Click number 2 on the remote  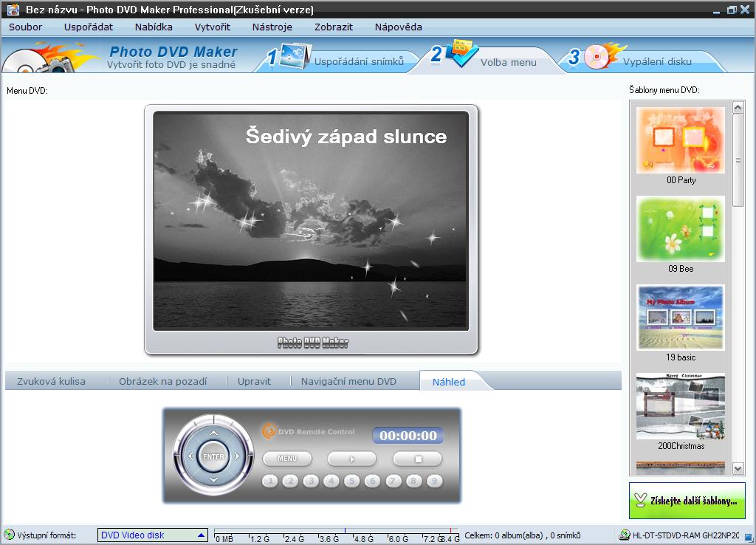pos(290,481)
